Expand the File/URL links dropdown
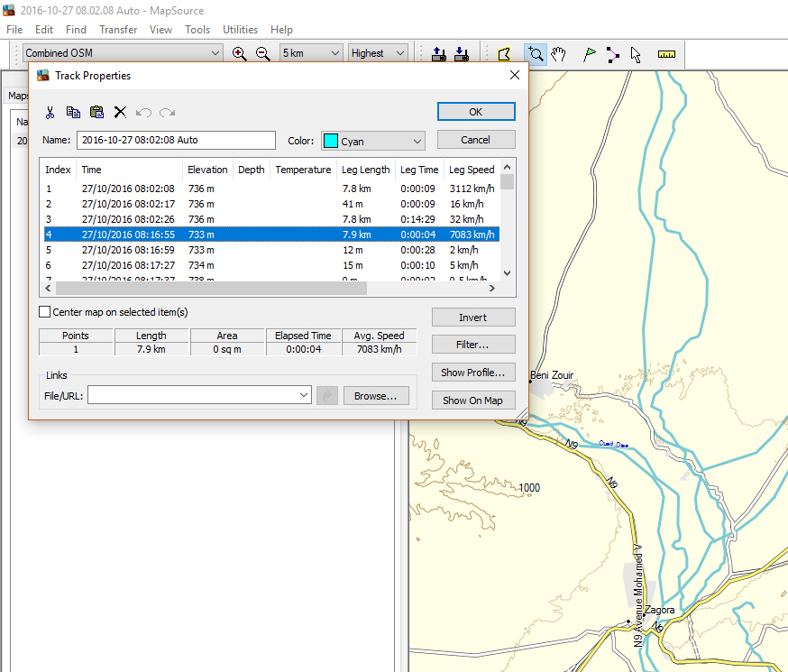Screen dimensions: 788x672 tap(304, 395)
